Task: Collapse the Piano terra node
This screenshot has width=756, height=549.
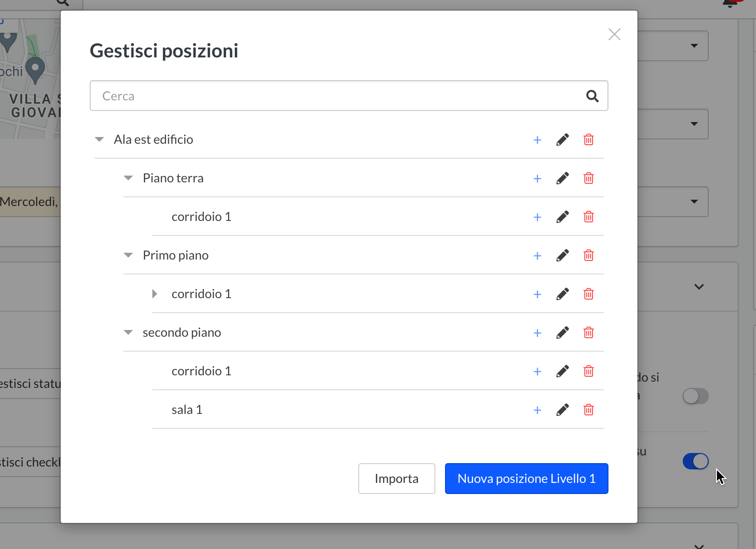Action: [x=128, y=178]
